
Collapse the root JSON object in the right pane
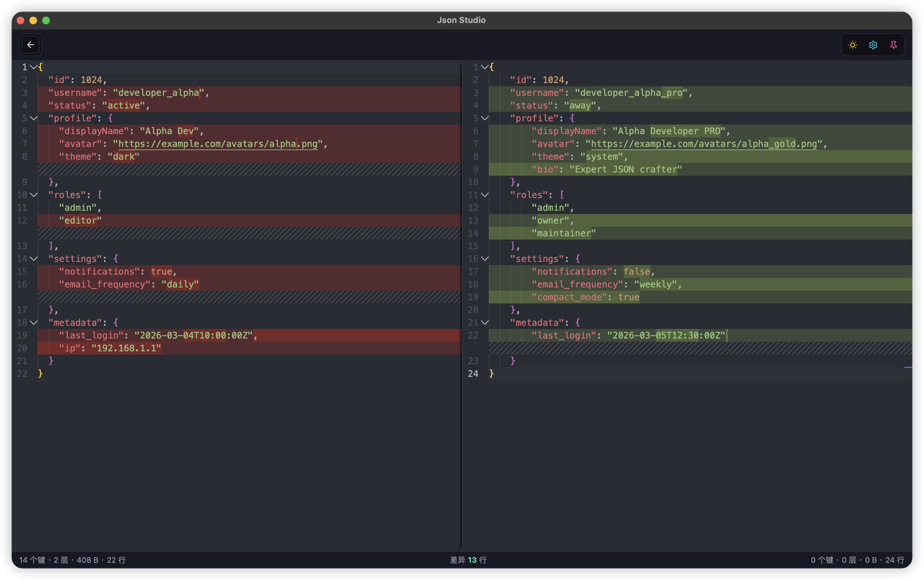(485, 67)
